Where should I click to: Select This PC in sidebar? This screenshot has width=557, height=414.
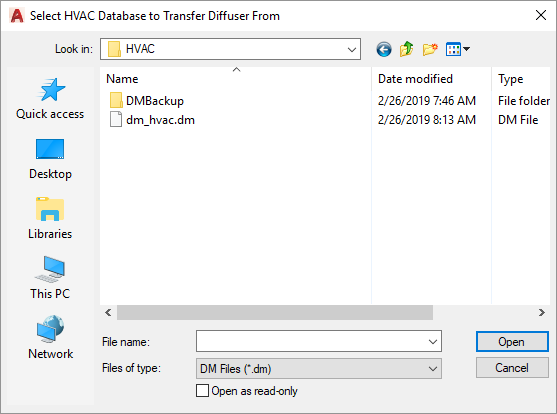pos(50,278)
